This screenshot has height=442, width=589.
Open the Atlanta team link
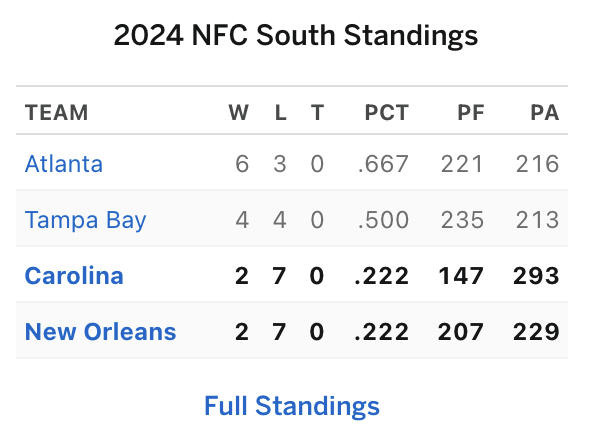click(x=64, y=164)
